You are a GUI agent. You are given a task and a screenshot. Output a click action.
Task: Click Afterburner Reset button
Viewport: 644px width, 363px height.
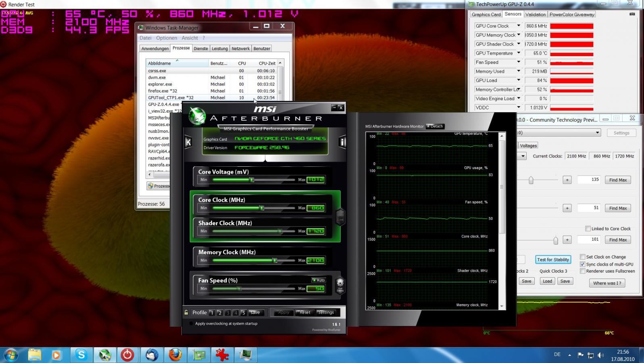[x=304, y=313]
